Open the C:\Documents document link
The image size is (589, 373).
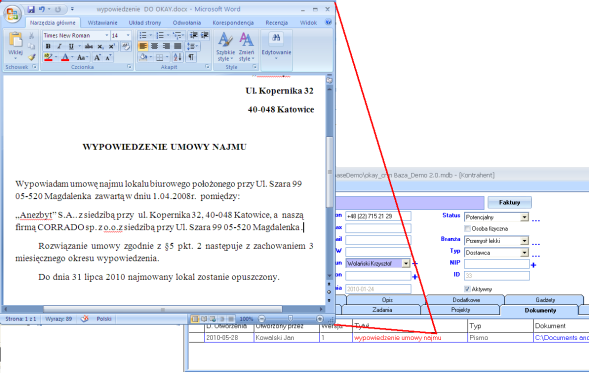coord(561,338)
